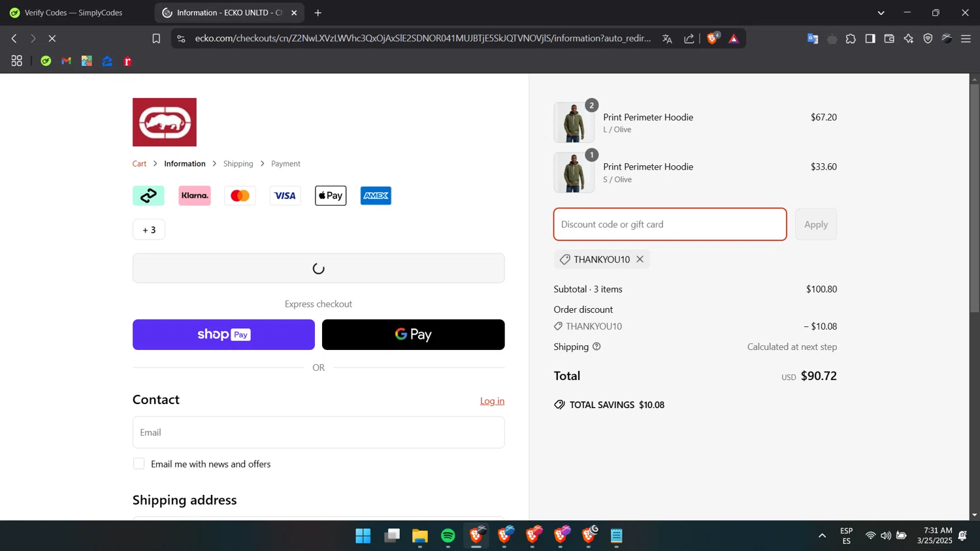Open a new browser tab
The width and height of the screenshot is (980, 551).
(318, 12)
